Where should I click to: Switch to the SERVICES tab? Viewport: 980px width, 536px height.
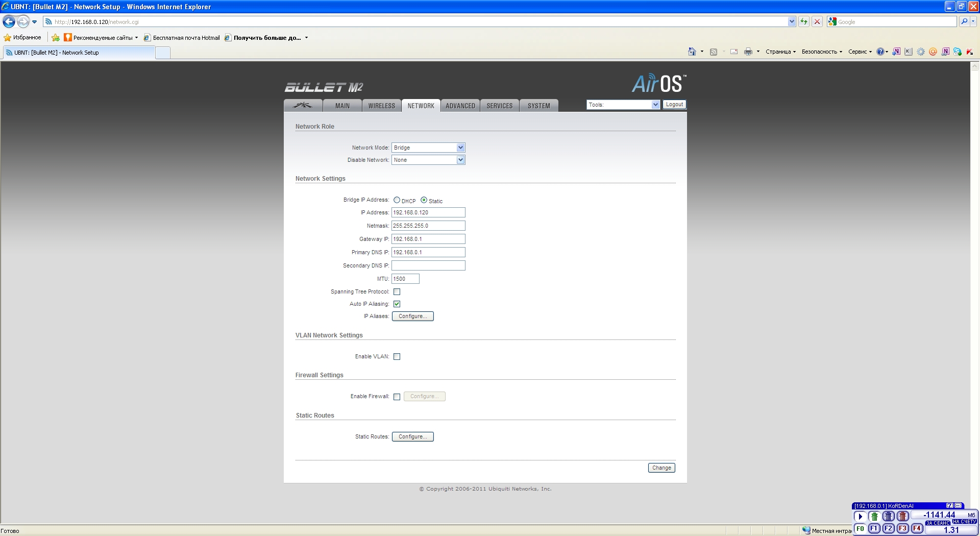click(x=500, y=106)
